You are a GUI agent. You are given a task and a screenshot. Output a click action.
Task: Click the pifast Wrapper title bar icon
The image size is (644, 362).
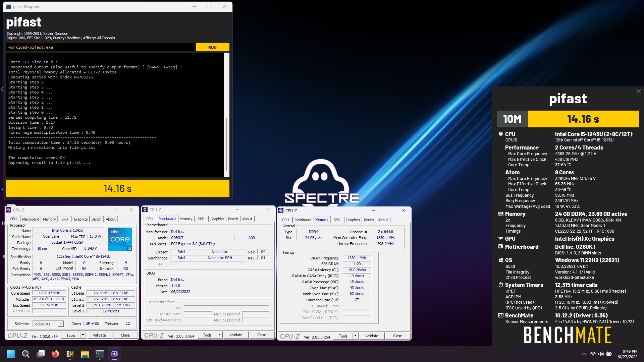tap(8, 6)
